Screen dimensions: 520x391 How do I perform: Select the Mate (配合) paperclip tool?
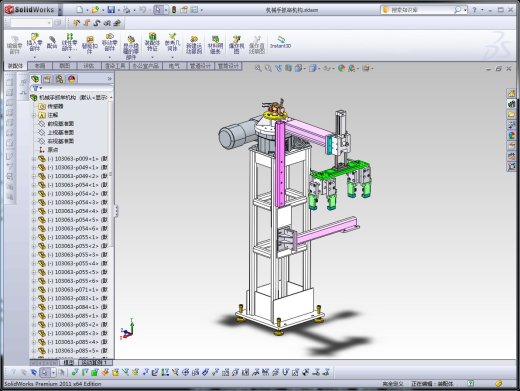pos(52,42)
